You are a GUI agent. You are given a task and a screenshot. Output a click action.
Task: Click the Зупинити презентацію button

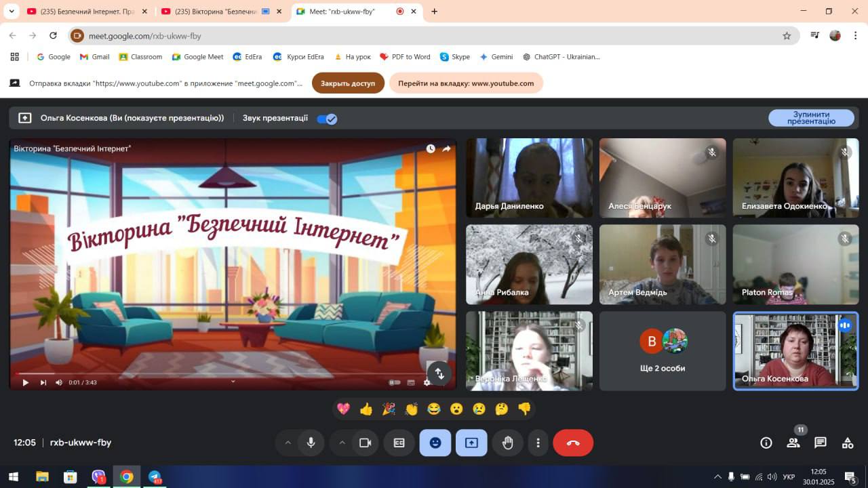point(811,118)
